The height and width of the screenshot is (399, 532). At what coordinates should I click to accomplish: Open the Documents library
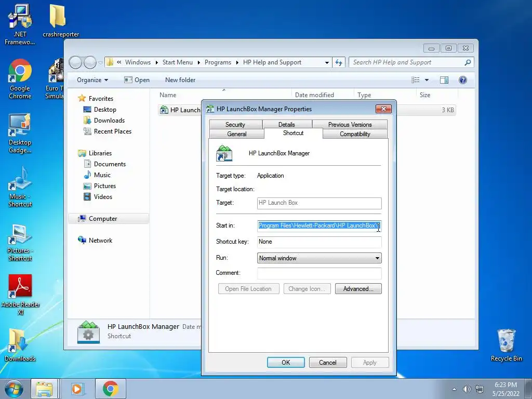pyautogui.click(x=110, y=164)
